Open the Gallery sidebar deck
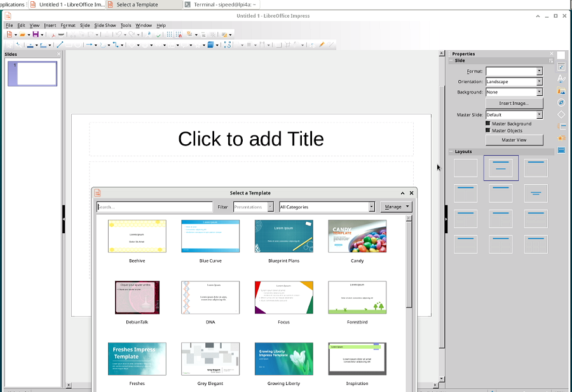The height and width of the screenshot is (392, 572). click(561, 91)
